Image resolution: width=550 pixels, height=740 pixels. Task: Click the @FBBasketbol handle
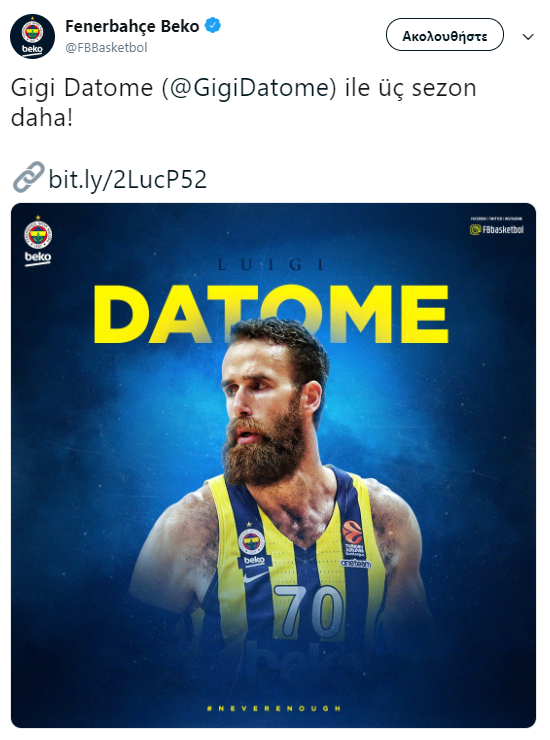point(106,48)
